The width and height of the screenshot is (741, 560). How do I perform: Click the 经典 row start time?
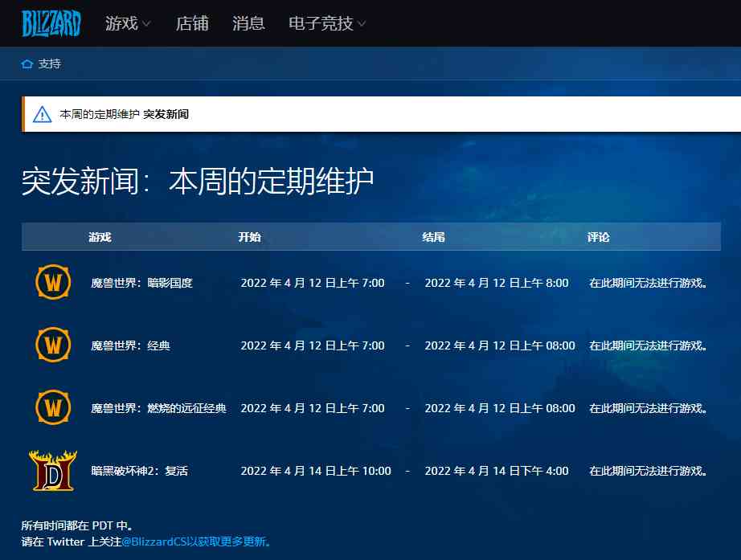(313, 346)
